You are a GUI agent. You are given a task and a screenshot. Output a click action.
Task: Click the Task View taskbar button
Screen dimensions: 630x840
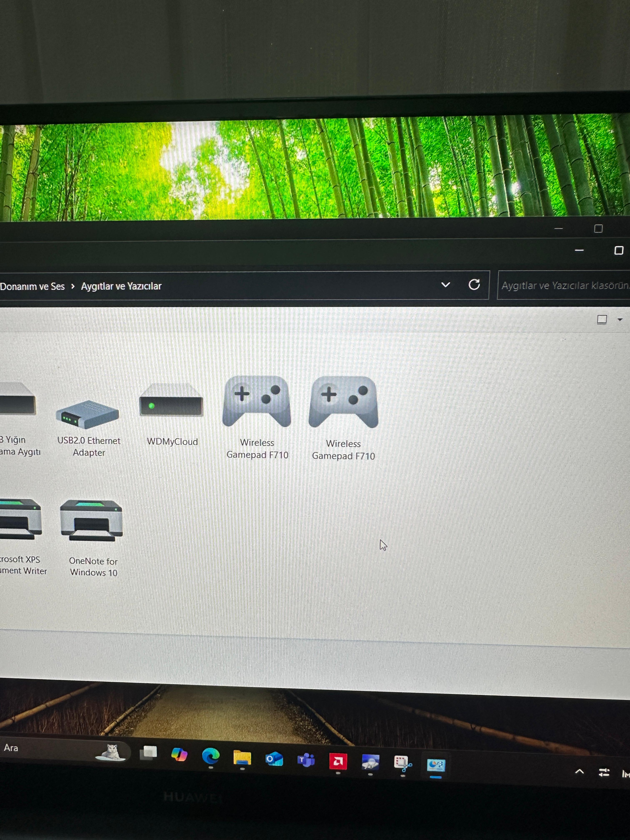coord(149,753)
